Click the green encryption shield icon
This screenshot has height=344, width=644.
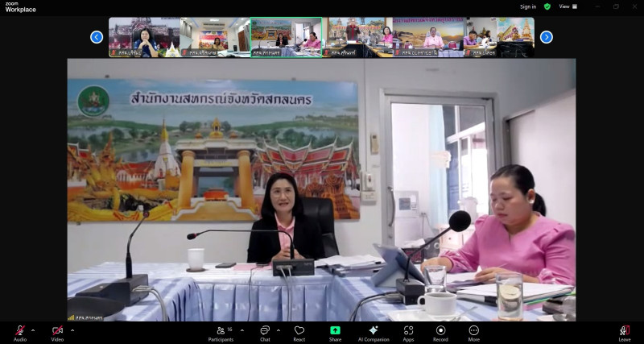[547, 6]
